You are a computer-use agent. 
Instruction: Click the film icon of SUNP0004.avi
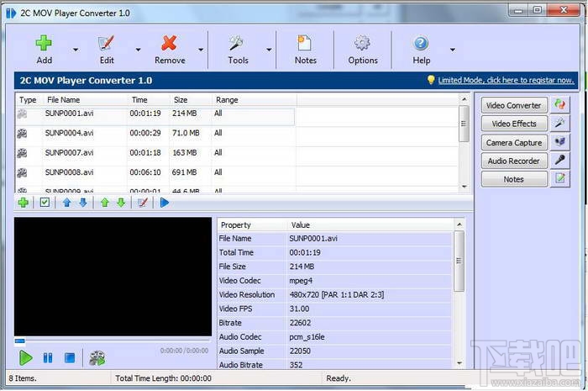pyautogui.click(x=22, y=133)
